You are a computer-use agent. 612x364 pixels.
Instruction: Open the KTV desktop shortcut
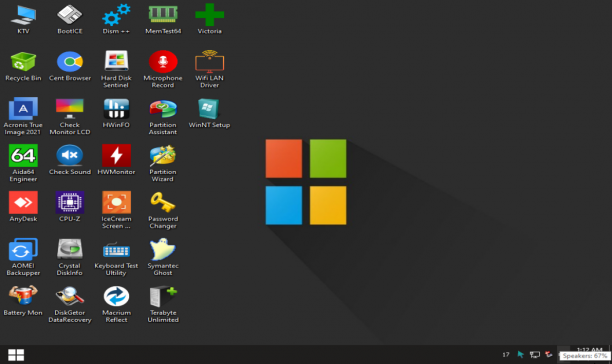click(23, 19)
